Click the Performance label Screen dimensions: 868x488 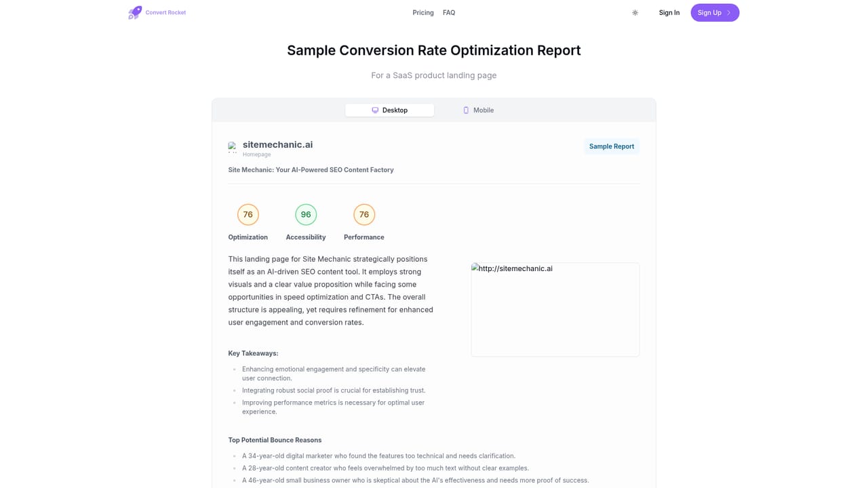364,237
